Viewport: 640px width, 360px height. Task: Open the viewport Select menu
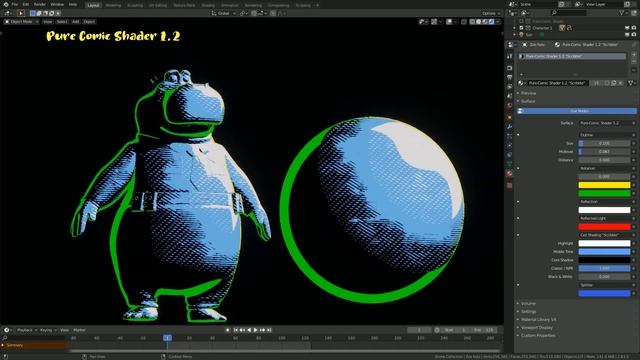(x=62, y=22)
